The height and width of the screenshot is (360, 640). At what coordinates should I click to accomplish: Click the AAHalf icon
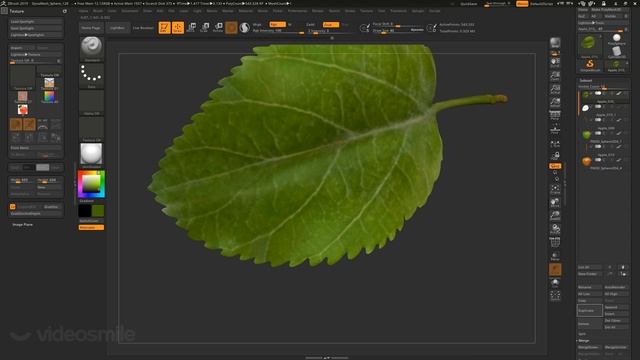[555, 102]
